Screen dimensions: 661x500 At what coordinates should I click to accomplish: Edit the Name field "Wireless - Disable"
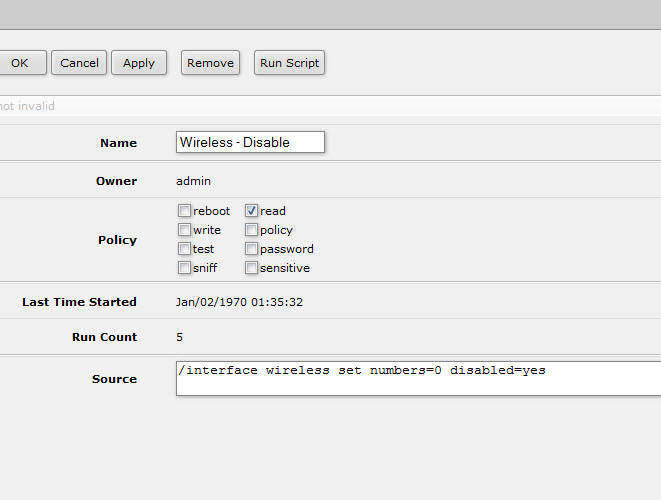250,142
